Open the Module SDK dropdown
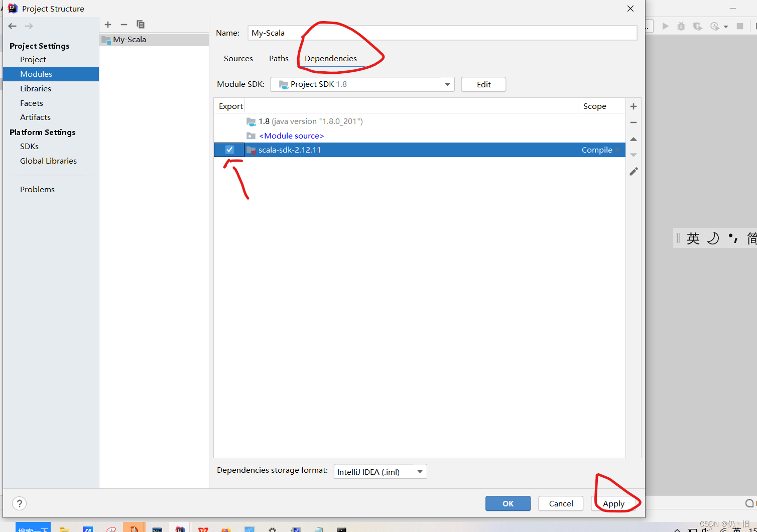Viewport: 757px width, 532px height. pyautogui.click(x=362, y=84)
